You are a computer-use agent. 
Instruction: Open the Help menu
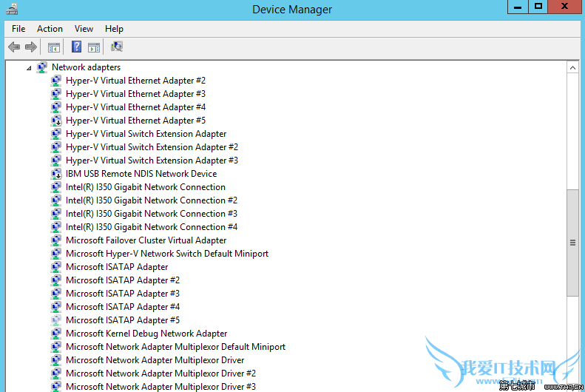pyautogui.click(x=114, y=29)
